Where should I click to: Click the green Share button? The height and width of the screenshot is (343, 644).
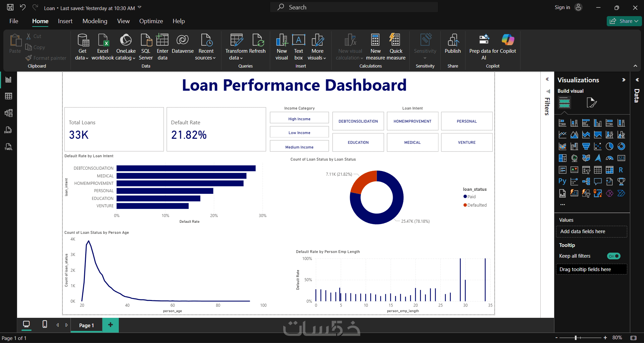(624, 21)
